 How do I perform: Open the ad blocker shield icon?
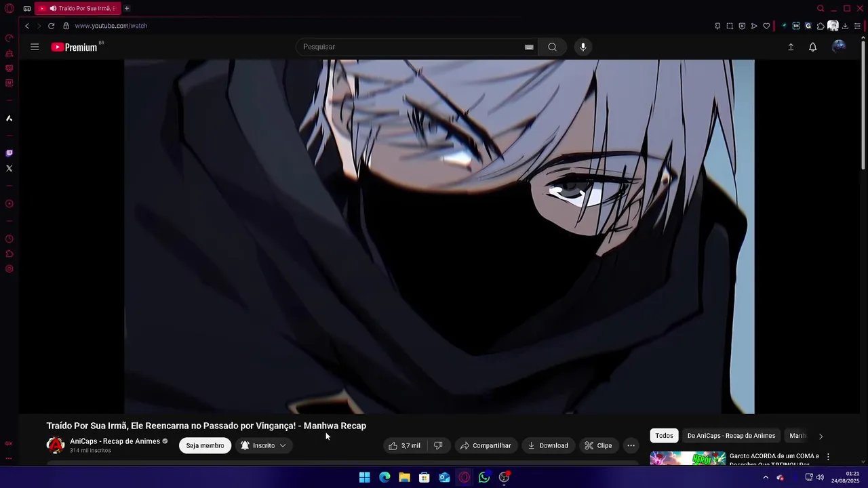click(742, 26)
